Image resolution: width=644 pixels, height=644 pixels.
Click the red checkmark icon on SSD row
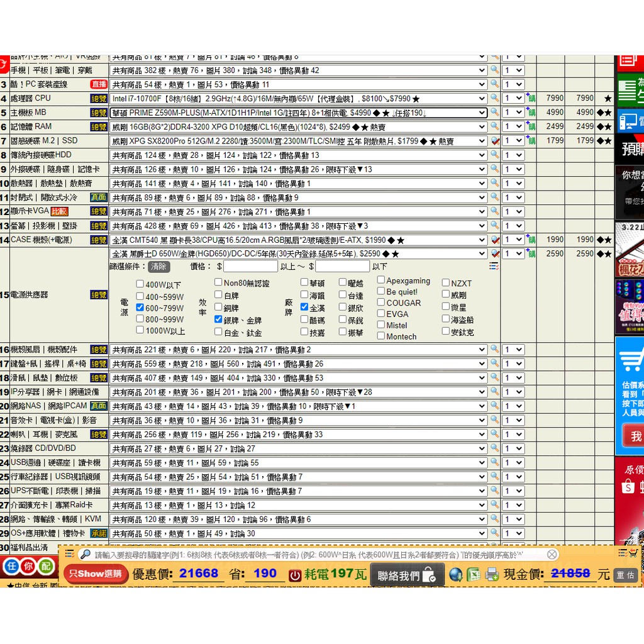(x=496, y=141)
